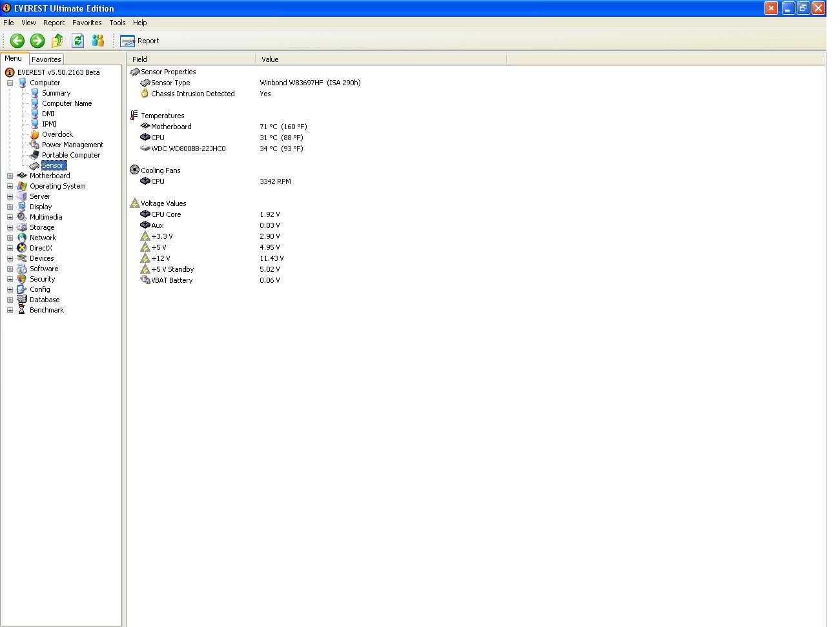Click the Security shield icon in tree

coord(23,279)
